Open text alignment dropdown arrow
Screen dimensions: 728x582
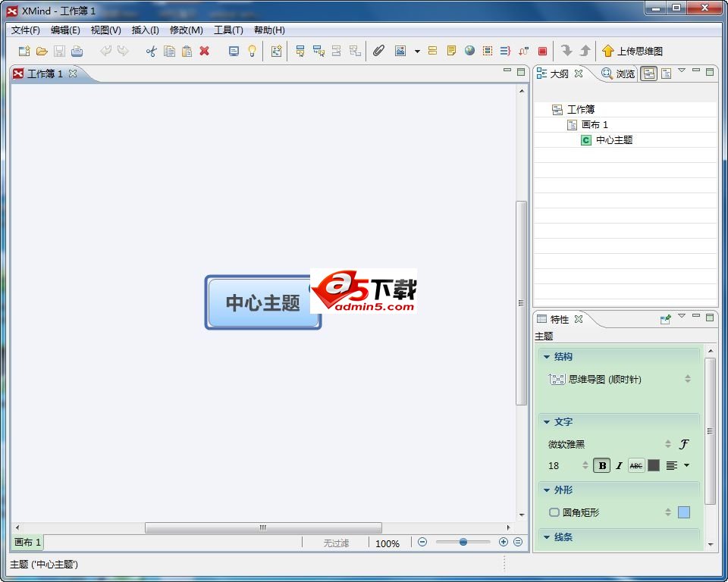tap(687, 465)
